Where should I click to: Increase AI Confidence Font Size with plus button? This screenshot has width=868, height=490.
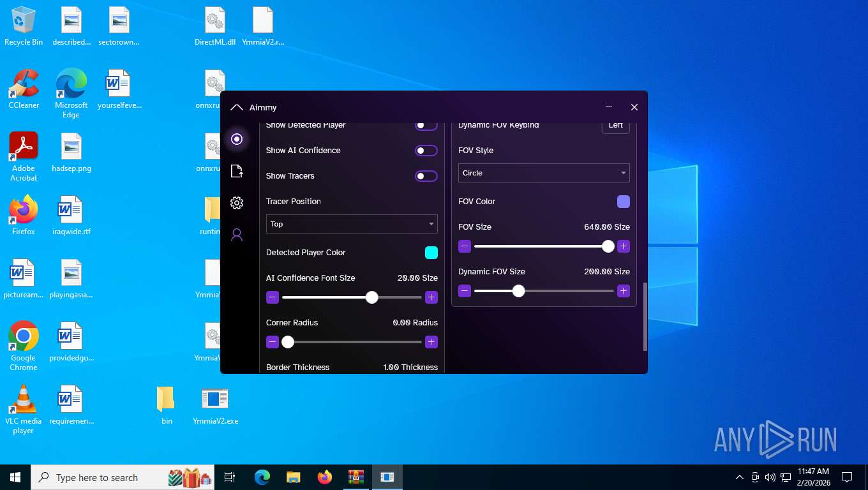coord(431,297)
